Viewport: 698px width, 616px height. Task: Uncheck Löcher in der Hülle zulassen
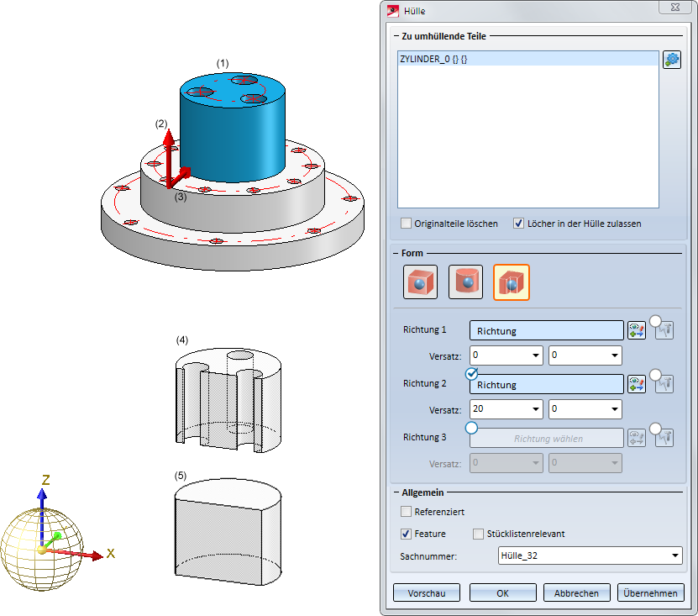pos(518,224)
